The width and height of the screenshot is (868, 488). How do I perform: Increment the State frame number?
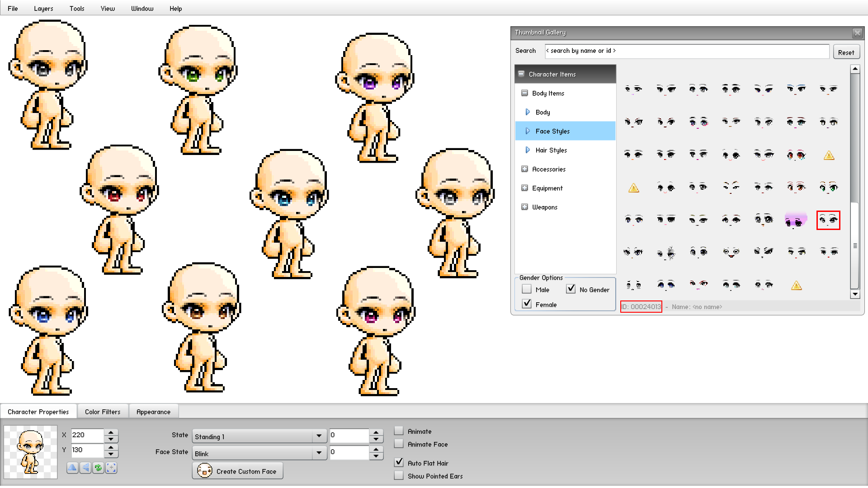pos(376,432)
